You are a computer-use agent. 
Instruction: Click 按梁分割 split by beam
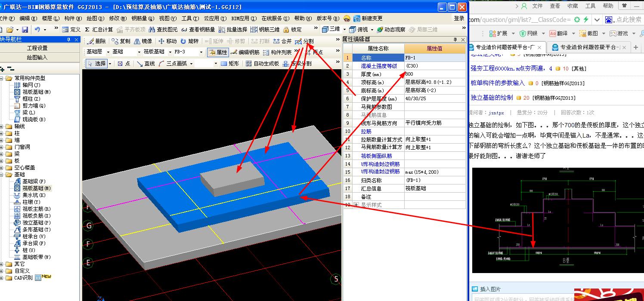[297, 63]
